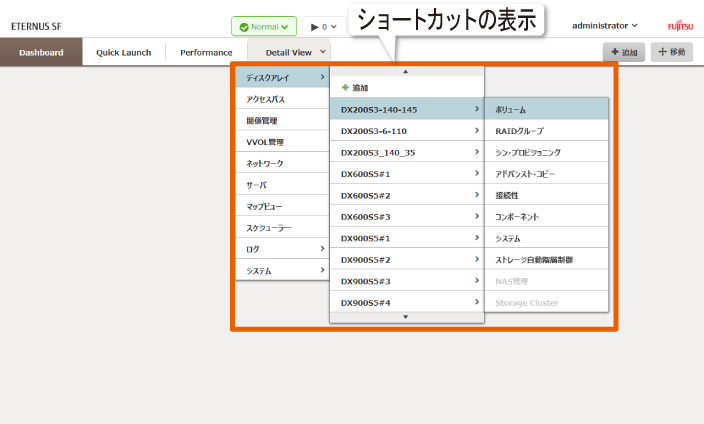This screenshot has width=704, height=424.
Task: Expand the Detail View dropdown chevron
Action: 322,52
